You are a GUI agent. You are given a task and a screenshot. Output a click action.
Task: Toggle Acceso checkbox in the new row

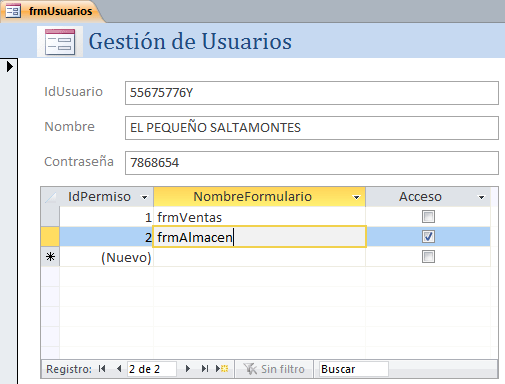click(428, 257)
